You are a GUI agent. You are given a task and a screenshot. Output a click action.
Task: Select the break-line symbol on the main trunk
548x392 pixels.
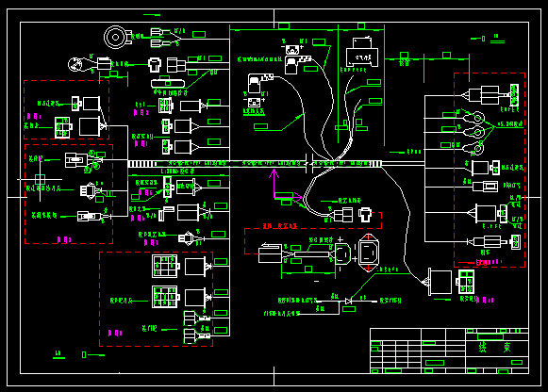309,163
